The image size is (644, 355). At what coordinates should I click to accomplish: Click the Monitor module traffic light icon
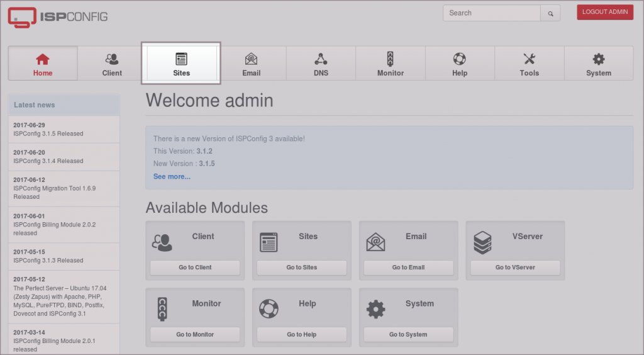[162, 309]
